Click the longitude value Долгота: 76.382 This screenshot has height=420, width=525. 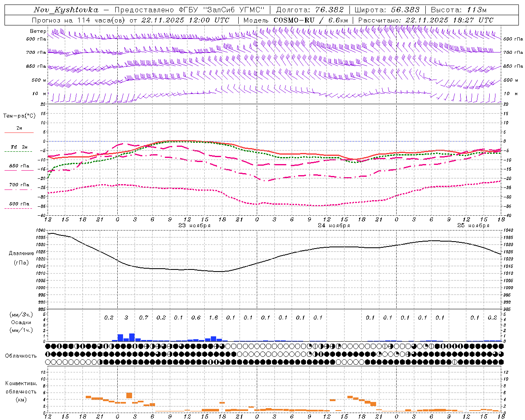click(x=310, y=10)
